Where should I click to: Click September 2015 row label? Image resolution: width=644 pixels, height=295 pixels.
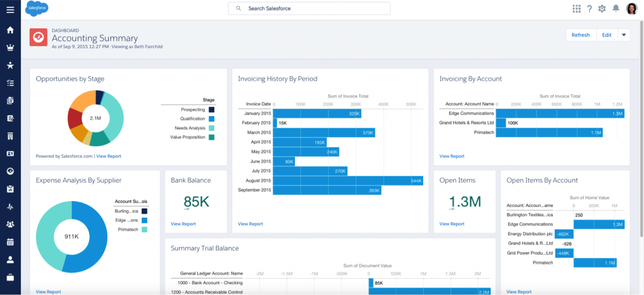254,190
